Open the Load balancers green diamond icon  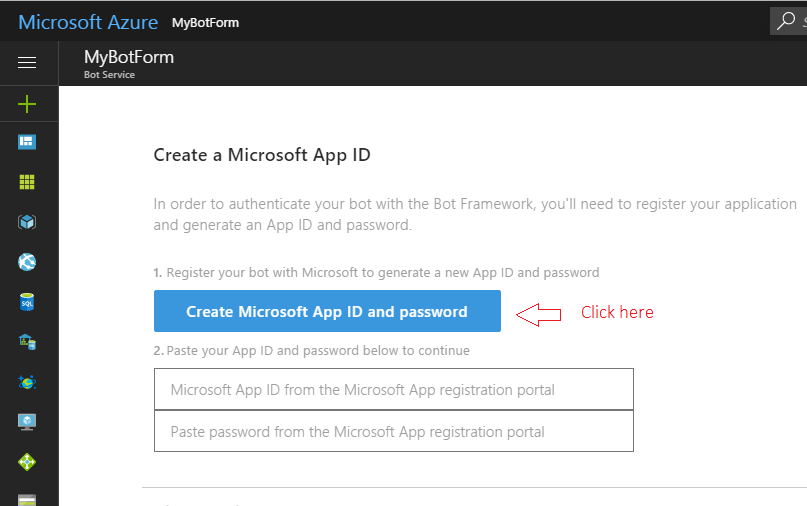click(x=27, y=462)
